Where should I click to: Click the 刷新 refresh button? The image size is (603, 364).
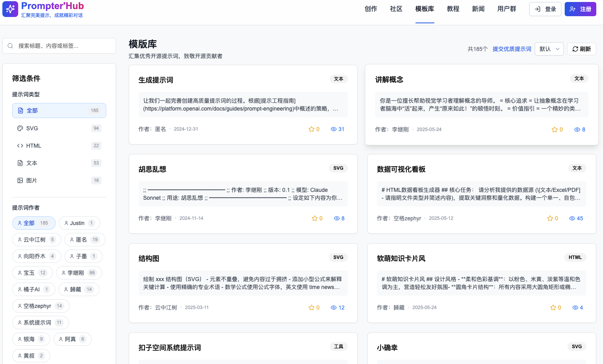pos(581,49)
